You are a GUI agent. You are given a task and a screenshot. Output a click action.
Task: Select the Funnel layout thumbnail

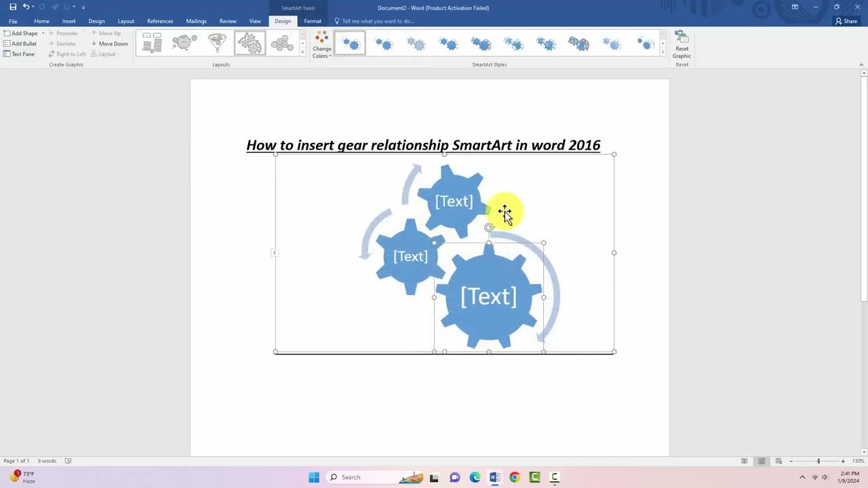click(x=217, y=43)
